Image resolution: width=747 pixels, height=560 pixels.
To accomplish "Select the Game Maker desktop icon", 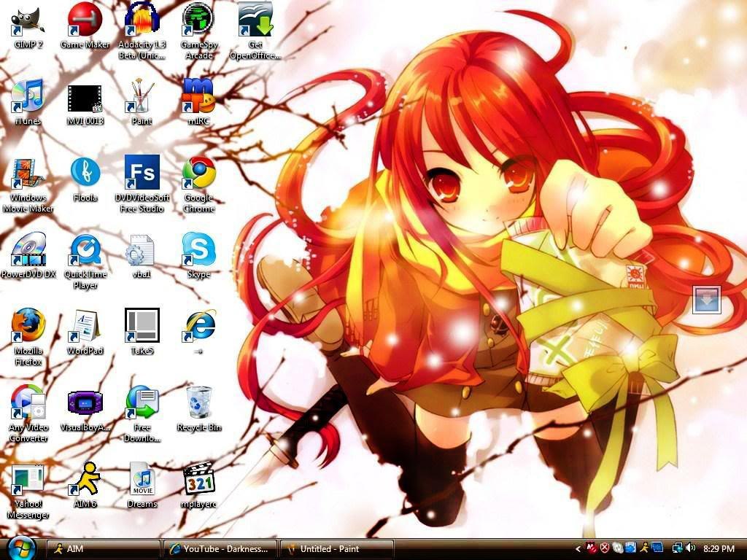I will 85,26.
